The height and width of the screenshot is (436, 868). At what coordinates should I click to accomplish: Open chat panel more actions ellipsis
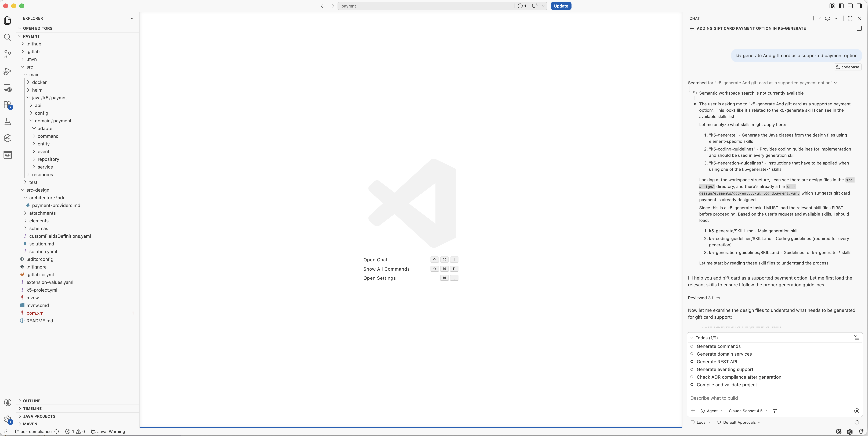pyautogui.click(x=836, y=19)
